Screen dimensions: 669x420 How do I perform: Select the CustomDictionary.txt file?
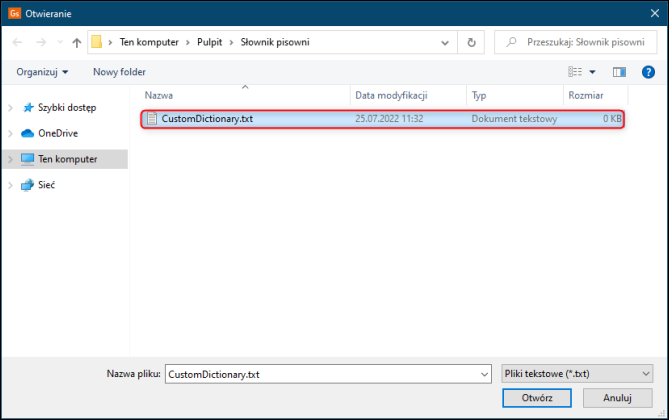point(382,119)
